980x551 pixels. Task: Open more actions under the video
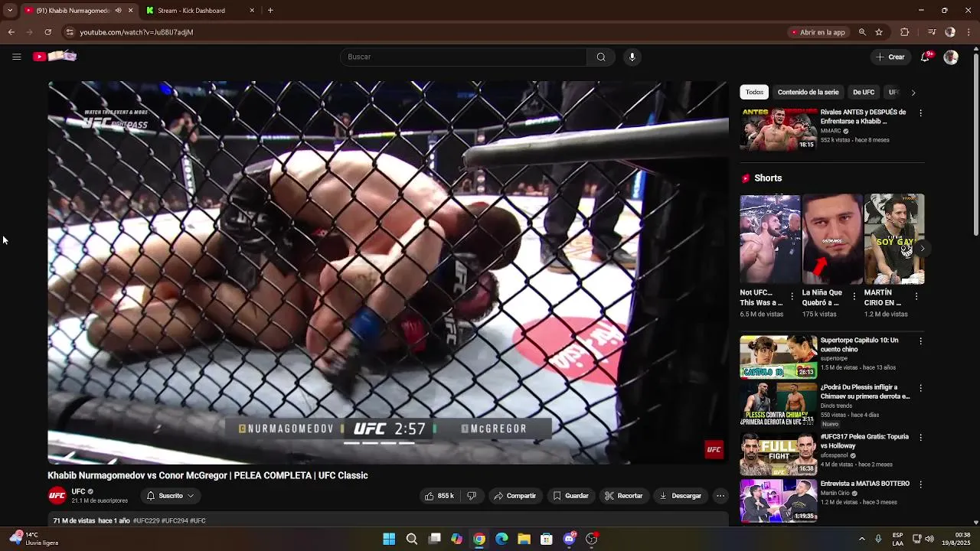720,496
